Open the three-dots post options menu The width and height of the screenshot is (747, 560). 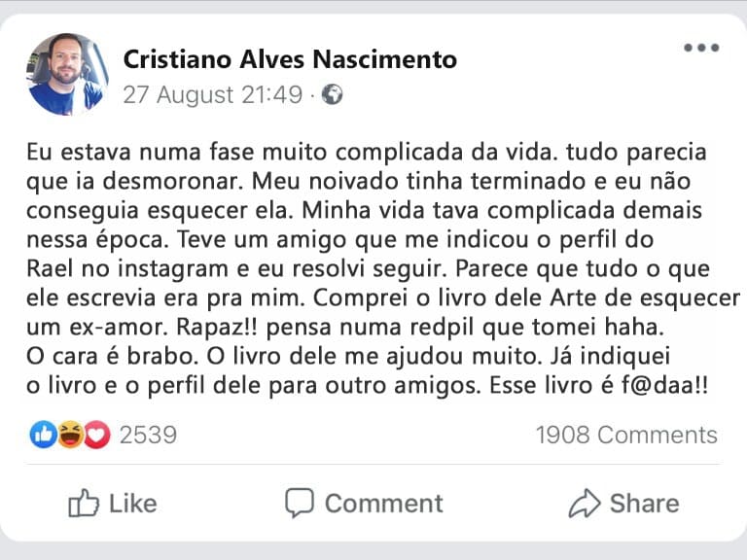pos(700,48)
